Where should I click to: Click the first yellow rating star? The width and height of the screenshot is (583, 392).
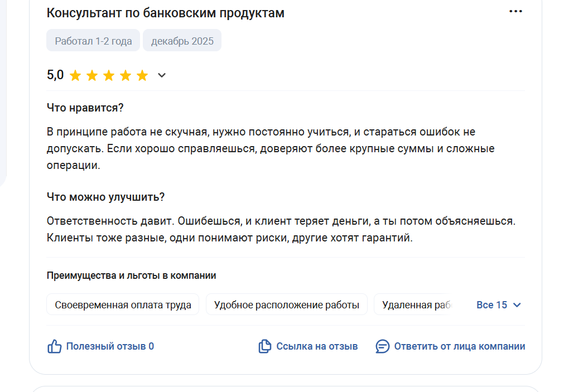pos(75,75)
